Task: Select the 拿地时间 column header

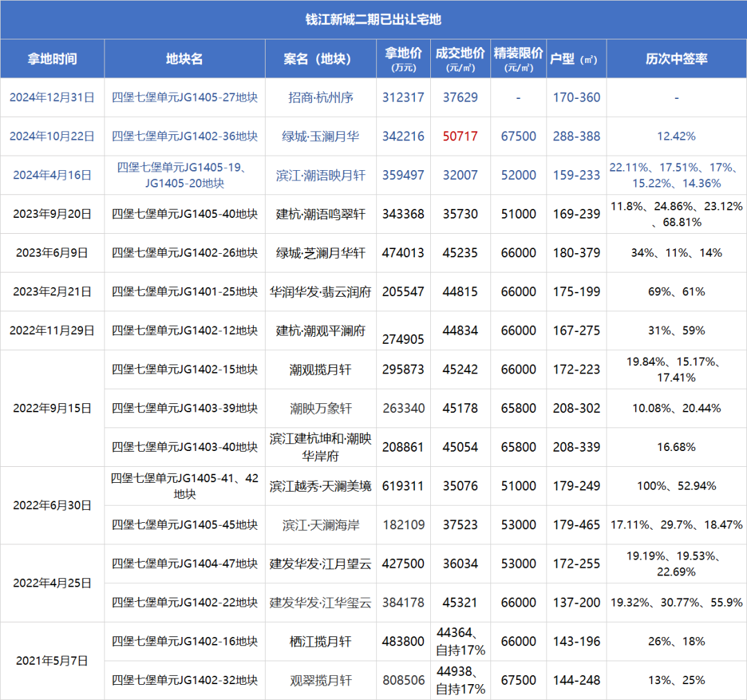Action: 53,59
